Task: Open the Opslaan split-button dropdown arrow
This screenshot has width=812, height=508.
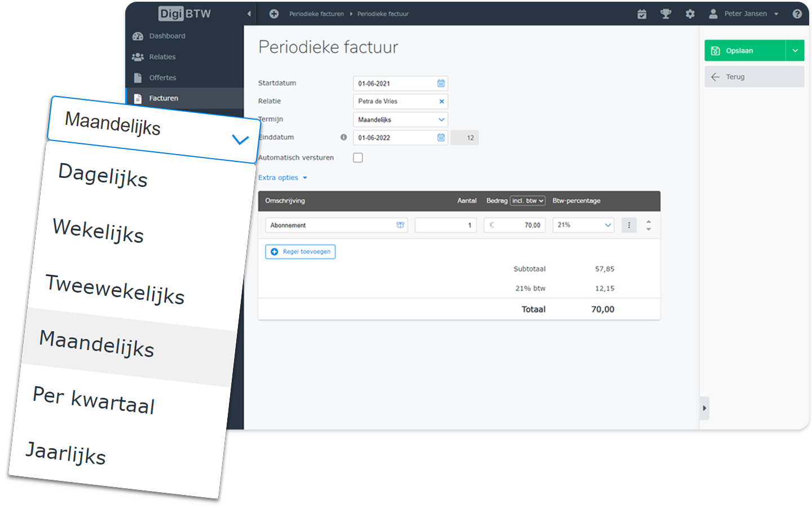Action: pos(795,51)
